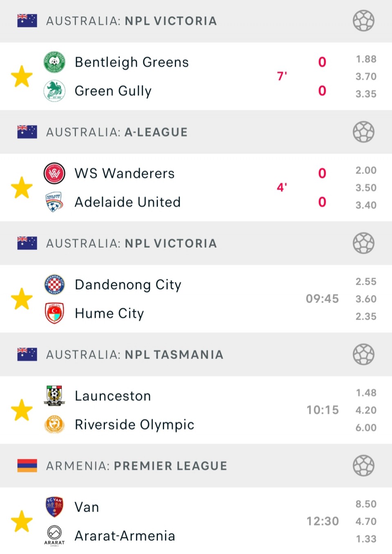This screenshot has width=392, height=554.
Task: Toggle favorite star for WS Wanderers match
Action: point(22,188)
